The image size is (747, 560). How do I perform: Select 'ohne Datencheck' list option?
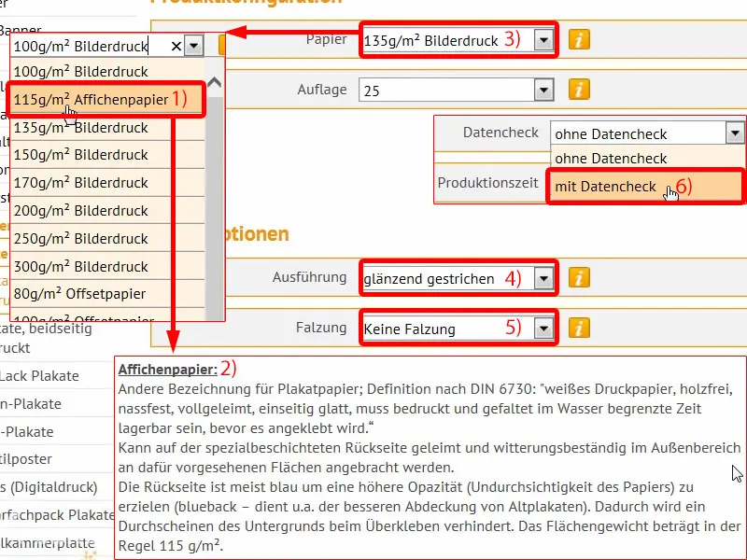[x=647, y=159]
